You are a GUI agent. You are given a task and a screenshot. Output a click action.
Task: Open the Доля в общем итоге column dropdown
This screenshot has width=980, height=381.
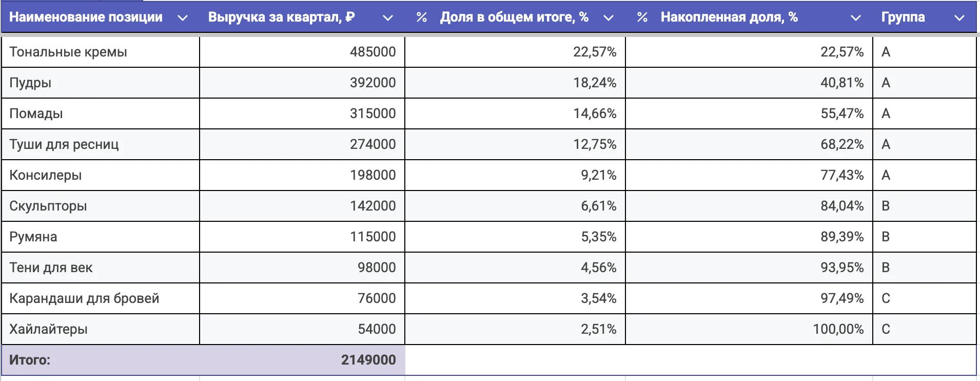pos(609,18)
